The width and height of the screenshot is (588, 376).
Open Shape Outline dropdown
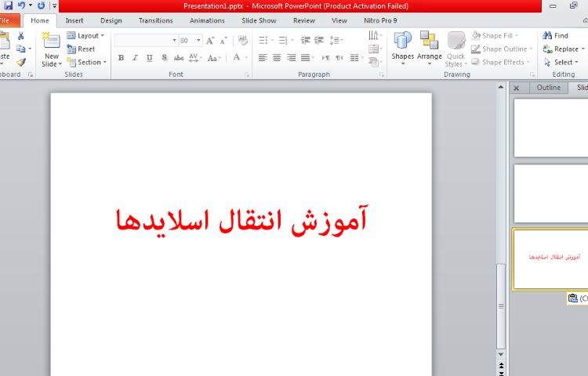[502, 49]
